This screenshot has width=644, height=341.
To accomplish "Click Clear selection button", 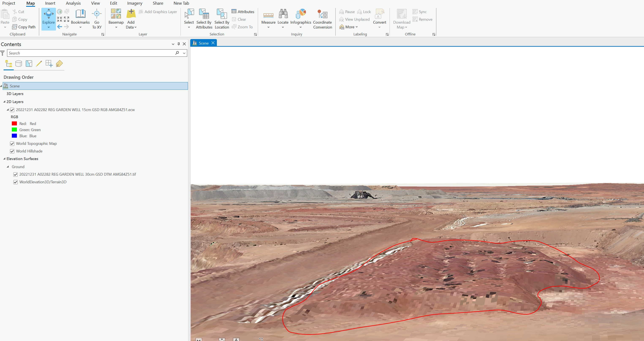I will (239, 19).
